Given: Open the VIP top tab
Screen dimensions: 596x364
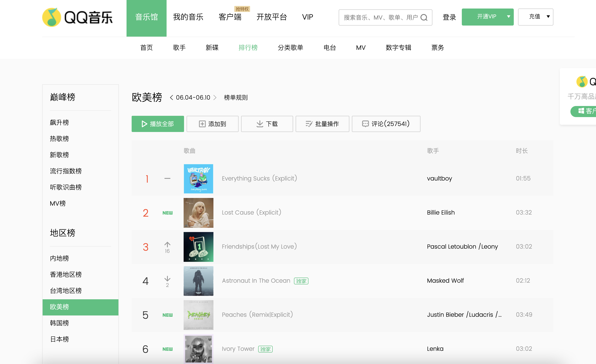Looking at the screenshot, I should (x=307, y=17).
